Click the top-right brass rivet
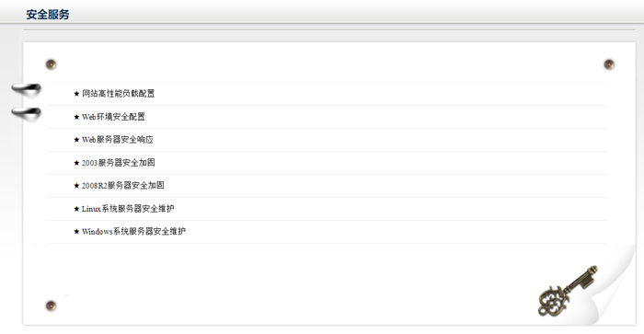This screenshot has width=644, height=334. pos(609,64)
